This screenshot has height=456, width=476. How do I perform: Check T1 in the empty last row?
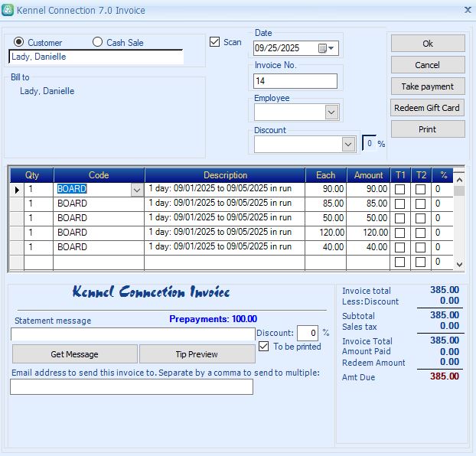(x=399, y=262)
